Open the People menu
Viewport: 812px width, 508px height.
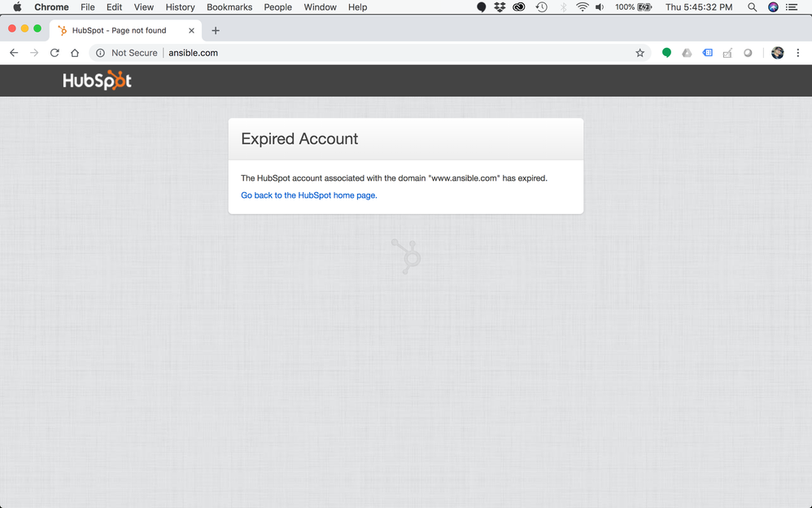point(277,7)
